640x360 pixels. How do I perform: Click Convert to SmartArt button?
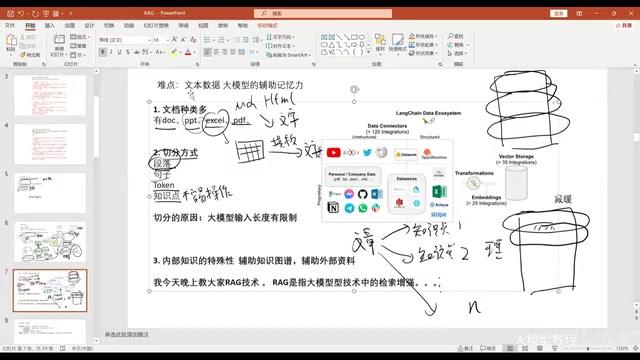[289, 55]
